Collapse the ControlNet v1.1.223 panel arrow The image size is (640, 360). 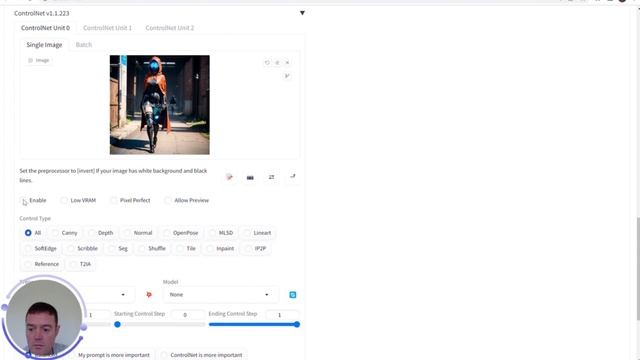tap(302, 13)
